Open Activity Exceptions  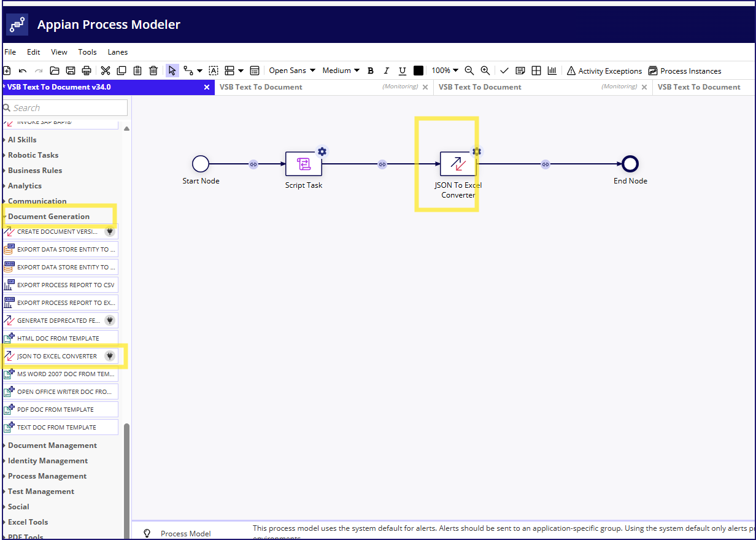click(x=604, y=71)
